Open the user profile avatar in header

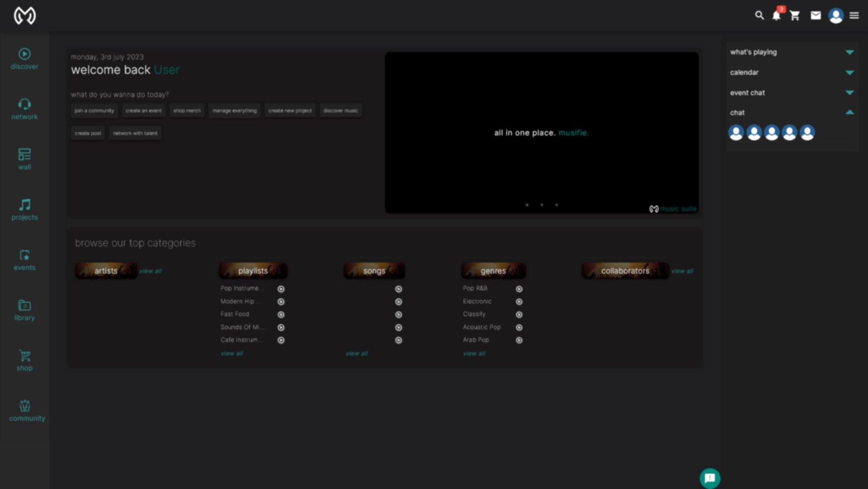click(x=835, y=15)
